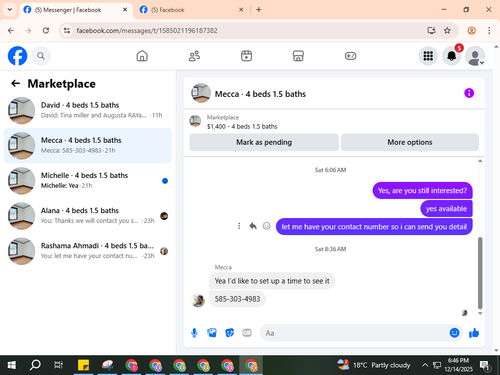Image resolution: width=500 pixels, height=375 pixels.
Task: Click the 585-303-4983 message bubble
Action: point(237,299)
